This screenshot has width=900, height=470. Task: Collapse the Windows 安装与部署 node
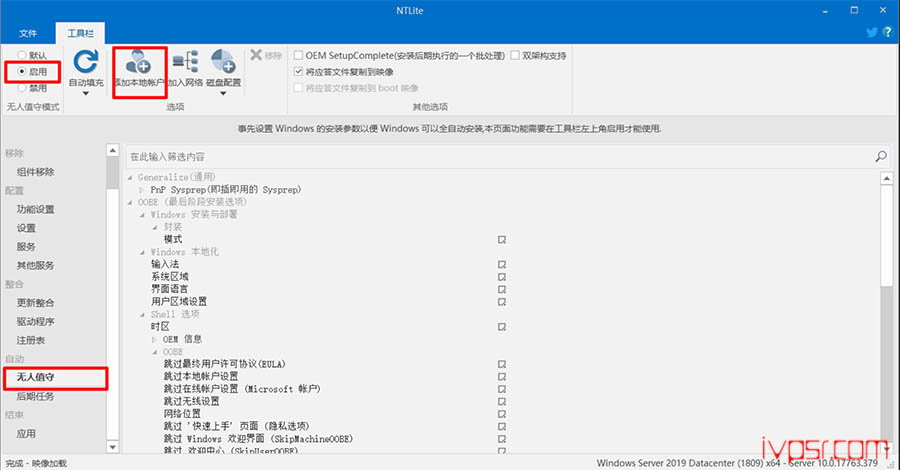142,215
